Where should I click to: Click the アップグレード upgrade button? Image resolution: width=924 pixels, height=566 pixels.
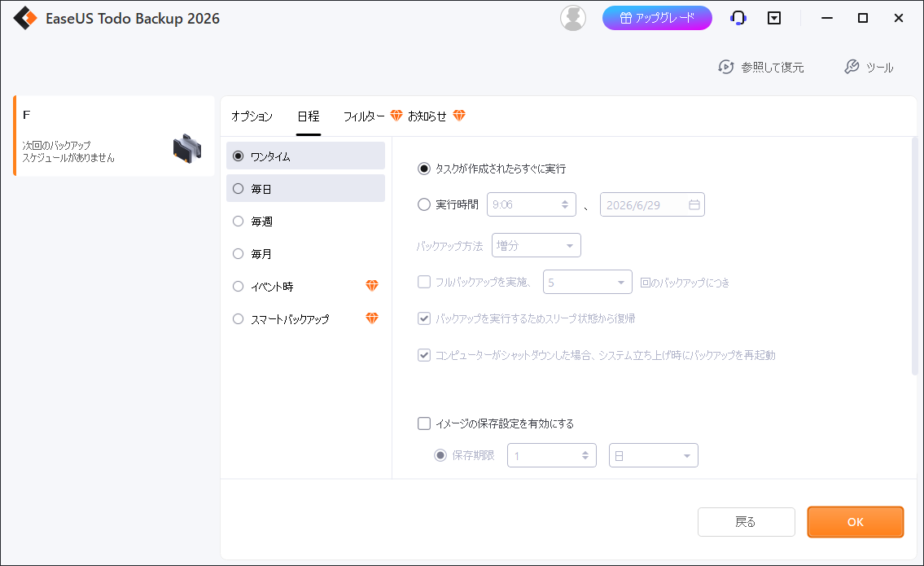click(657, 18)
